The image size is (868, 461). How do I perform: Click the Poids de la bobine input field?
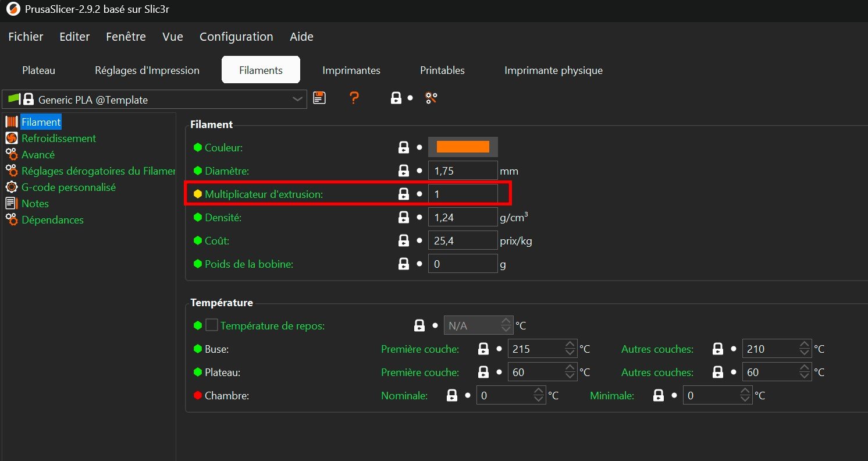pyautogui.click(x=463, y=264)
